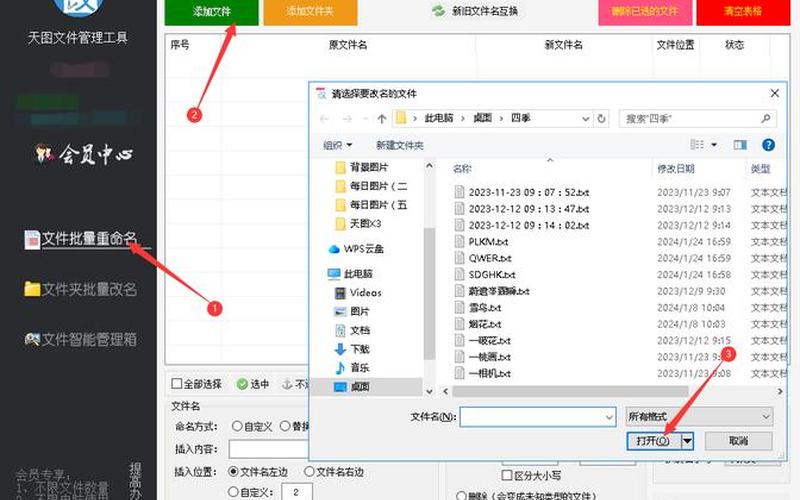The image size is (800, 500).
Task: Select 文档 in navigation tree
Action: pyautogui.click(x=352, y=331)
